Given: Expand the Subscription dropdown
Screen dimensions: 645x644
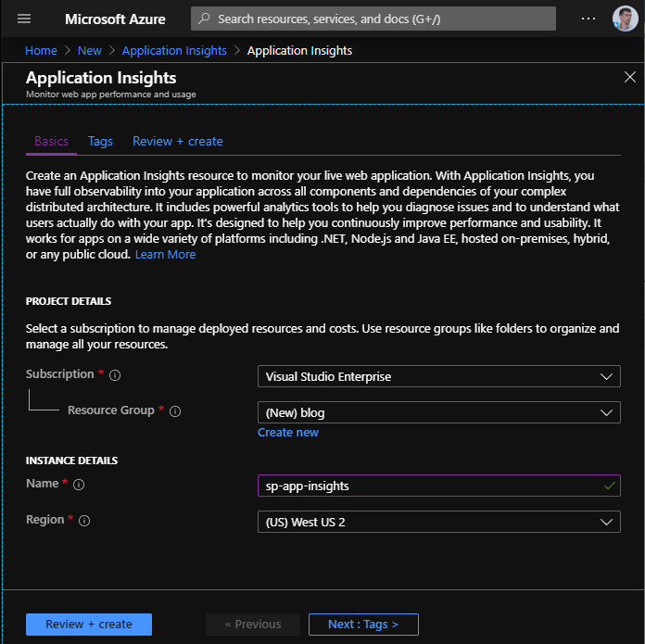Looking at the screenshot, I should (439, 376).
